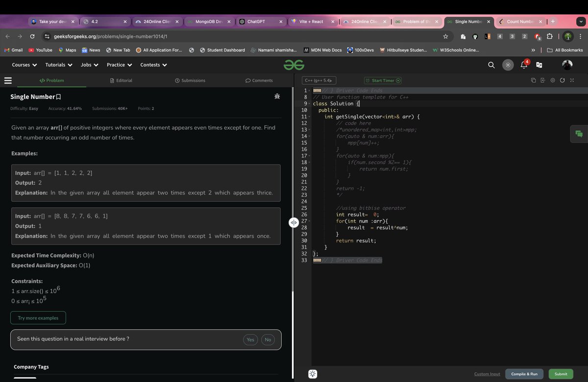Image resolution: width=588 pixels, height=382 pixels.
Task: Click the panel splitter handle icon
Action: click(x=294, y=222)
